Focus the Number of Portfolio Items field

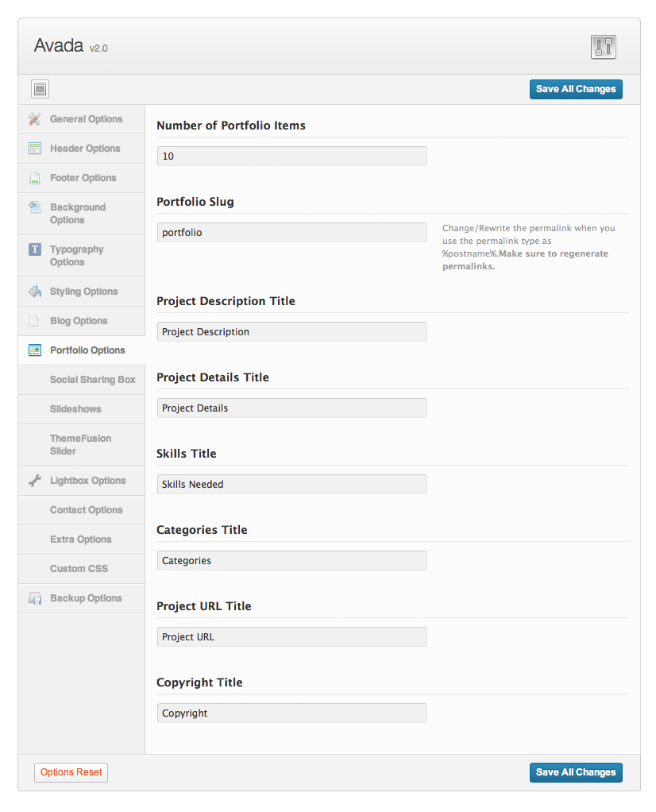[291, 157]
